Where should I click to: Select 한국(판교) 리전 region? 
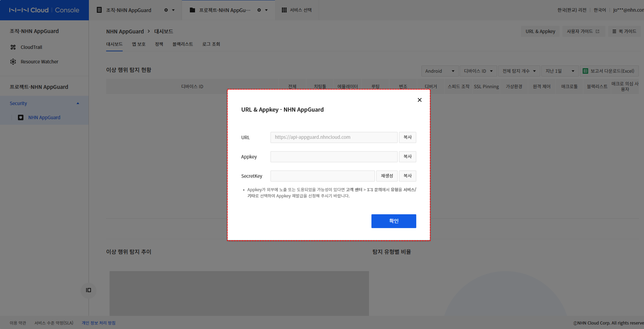[x=572, y=10]
